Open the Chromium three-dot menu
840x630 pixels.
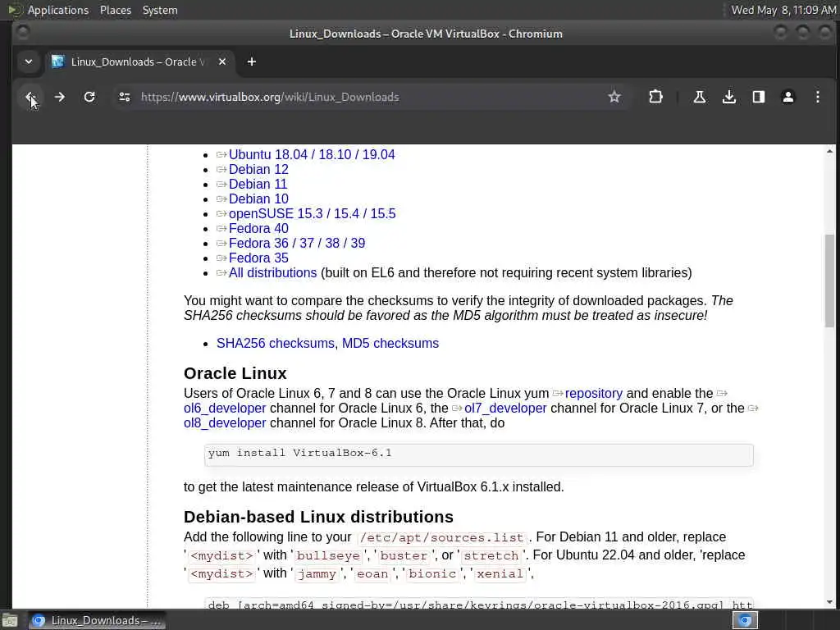(818, 97)
